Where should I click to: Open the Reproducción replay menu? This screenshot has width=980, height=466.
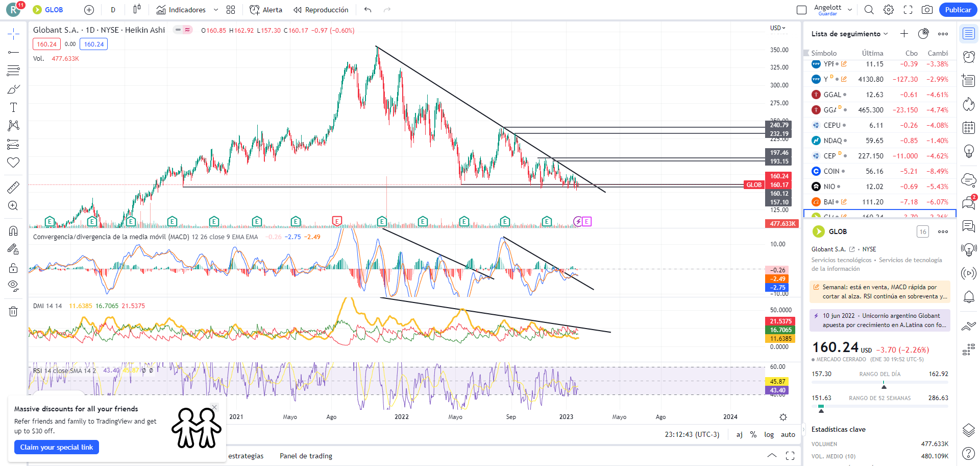(x=321, y=10)
